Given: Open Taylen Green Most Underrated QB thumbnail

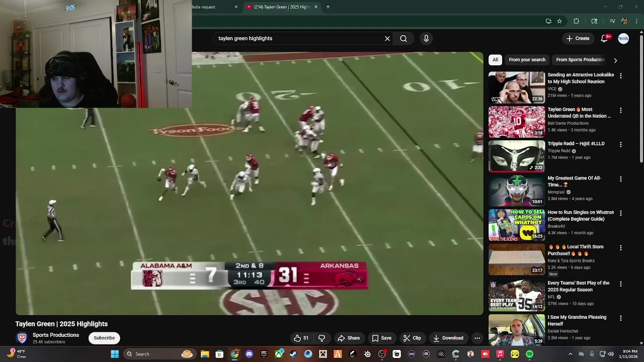Looking at the screenshot, I should (517, 122).
